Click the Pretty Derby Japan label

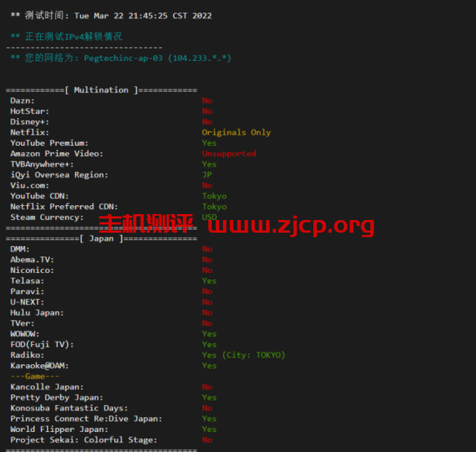coord(57,398)
